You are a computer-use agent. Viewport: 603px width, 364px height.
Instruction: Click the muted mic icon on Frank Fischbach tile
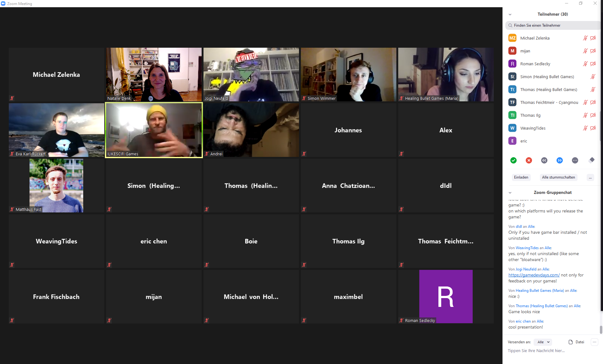[x=12, y=320]
